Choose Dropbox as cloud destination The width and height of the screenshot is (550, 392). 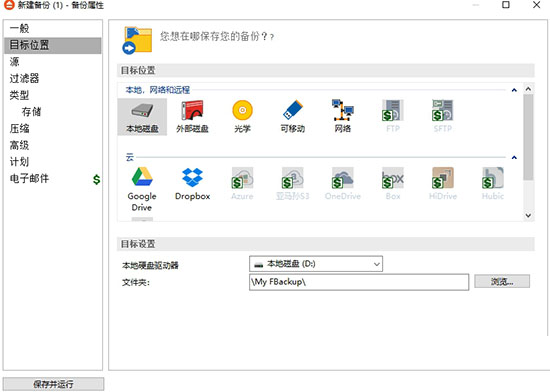(x=192, y=184)
